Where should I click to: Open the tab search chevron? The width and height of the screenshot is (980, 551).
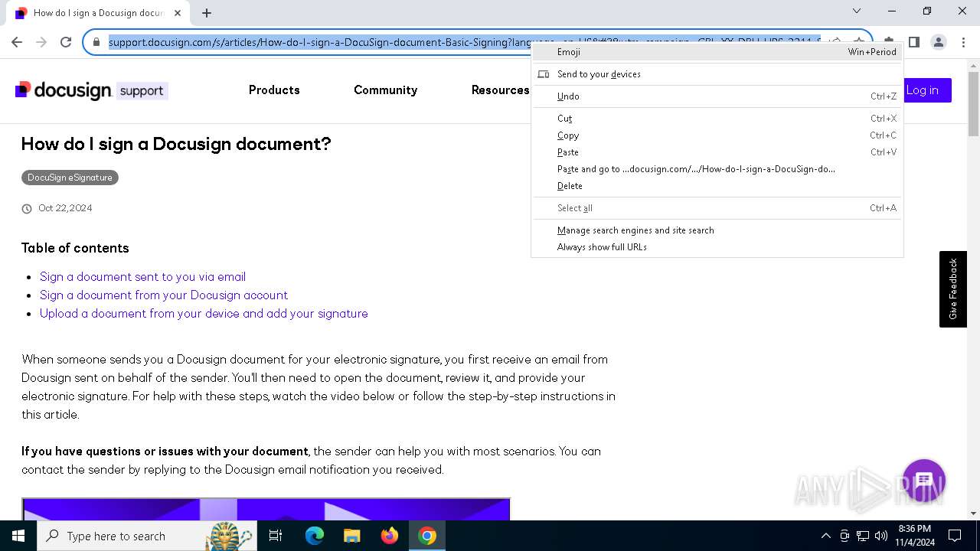click(857, 11)
